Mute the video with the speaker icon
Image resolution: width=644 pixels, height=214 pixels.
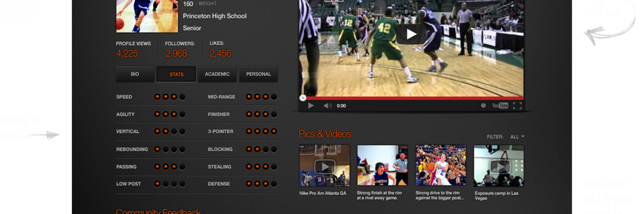point(327,106)
